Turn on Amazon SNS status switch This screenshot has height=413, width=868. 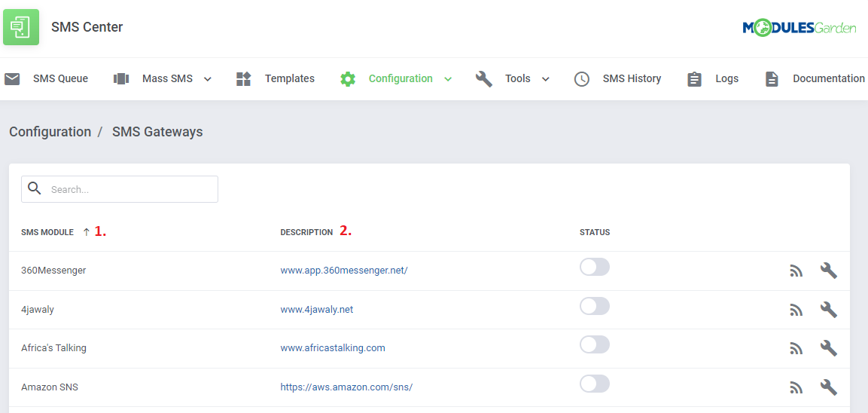tap(595, 384)
